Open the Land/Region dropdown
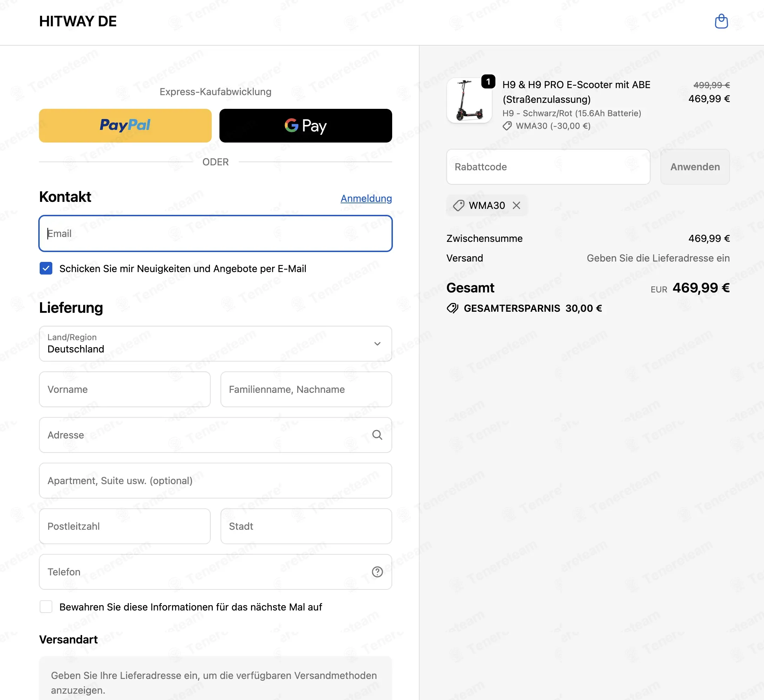This screenshot has width=764, height=700. click(215, 343)
